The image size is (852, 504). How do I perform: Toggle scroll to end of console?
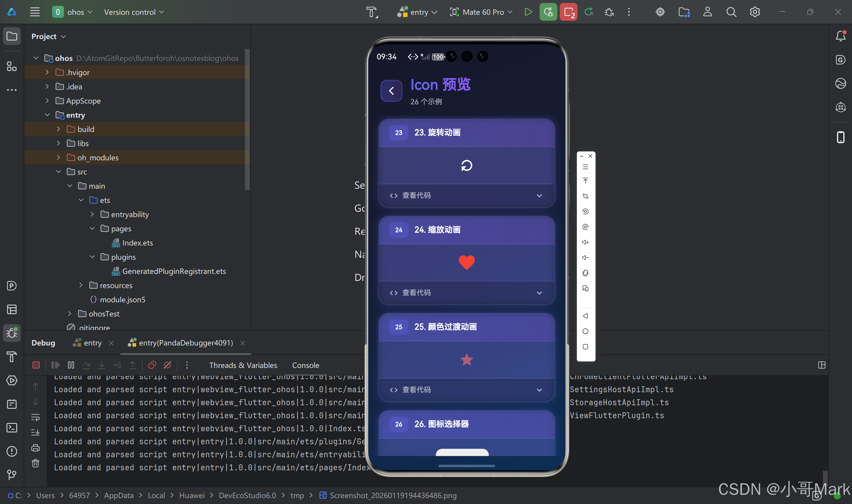pos(36,432)
